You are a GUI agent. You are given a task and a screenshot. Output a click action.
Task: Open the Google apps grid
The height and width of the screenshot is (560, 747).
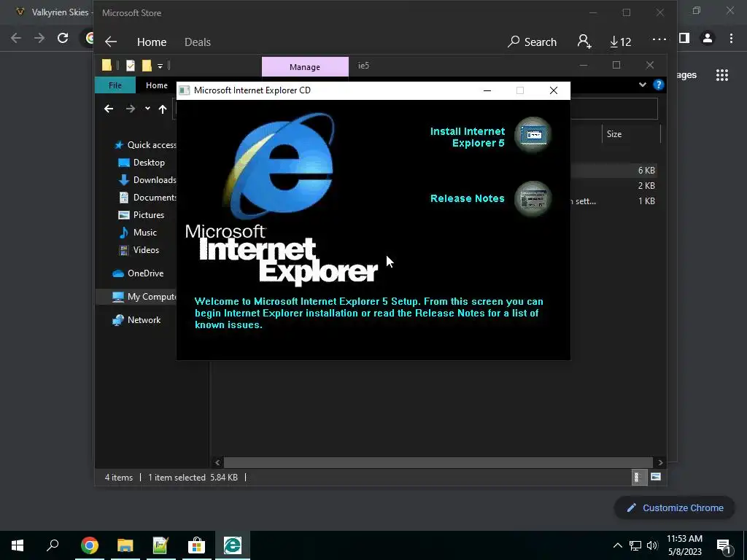coord(722,75)
